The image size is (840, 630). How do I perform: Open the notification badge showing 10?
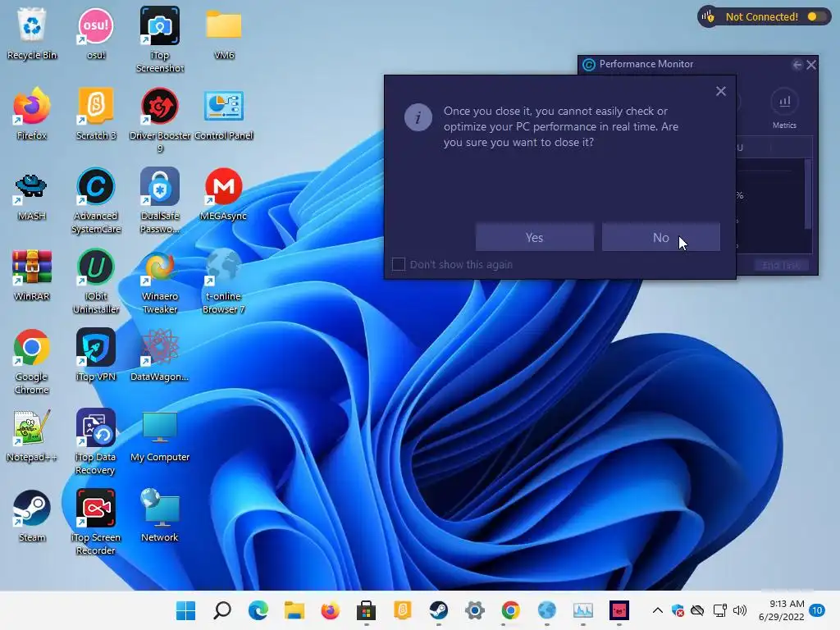817,610
